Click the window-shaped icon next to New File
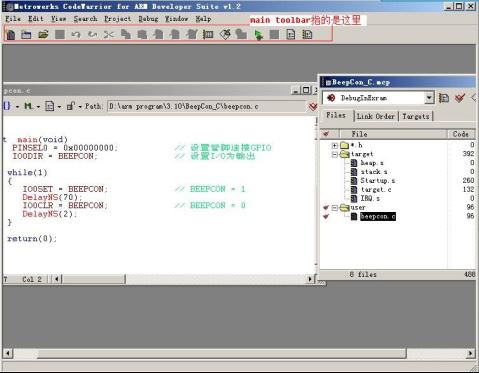The height and width of the screenshot is (373, 479). 26,34
